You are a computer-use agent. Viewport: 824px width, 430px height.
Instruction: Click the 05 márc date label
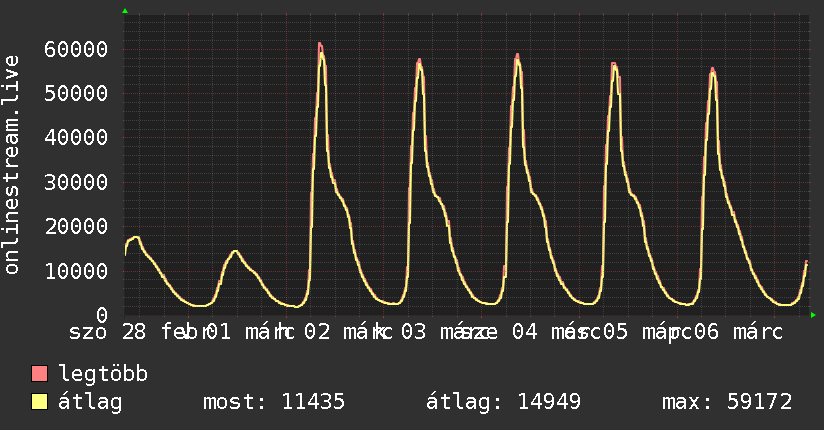[645, 332]
